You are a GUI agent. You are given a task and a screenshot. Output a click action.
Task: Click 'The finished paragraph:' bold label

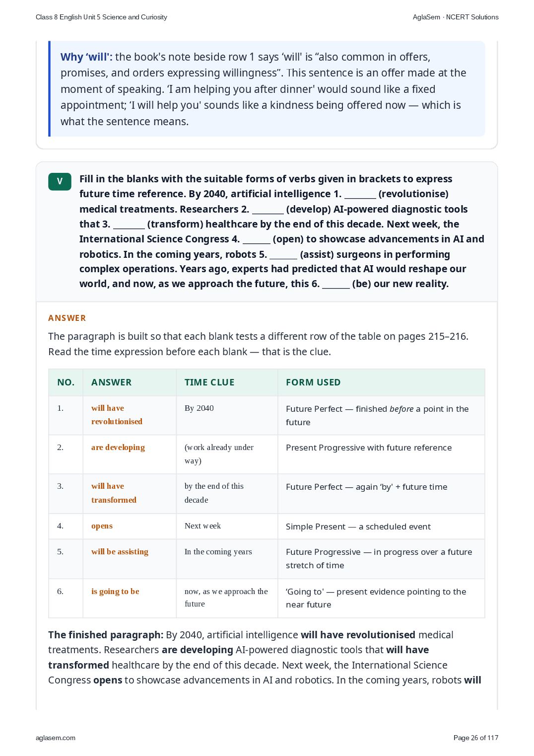pyautogui.click(x=106, y=635)
